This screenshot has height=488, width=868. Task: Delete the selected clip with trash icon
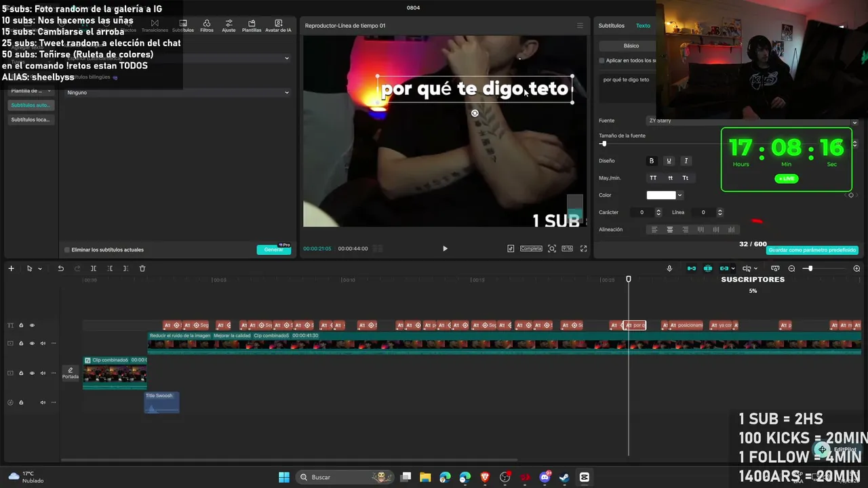142,268
